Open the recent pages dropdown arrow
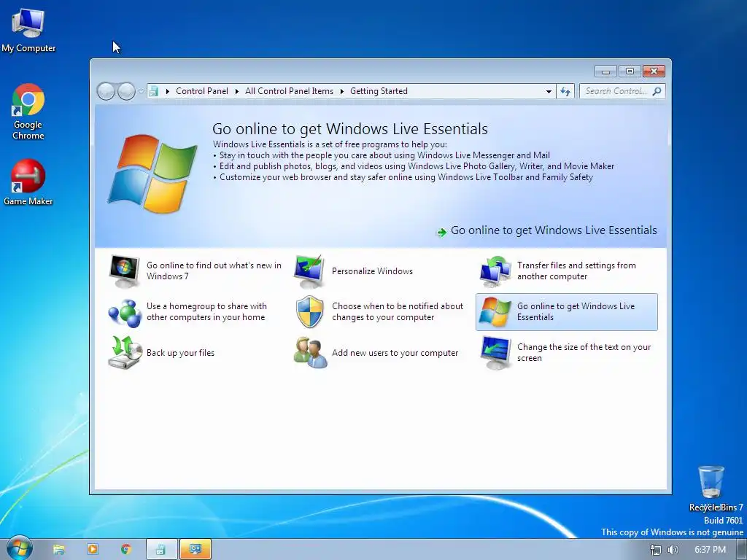 (141, 91)
